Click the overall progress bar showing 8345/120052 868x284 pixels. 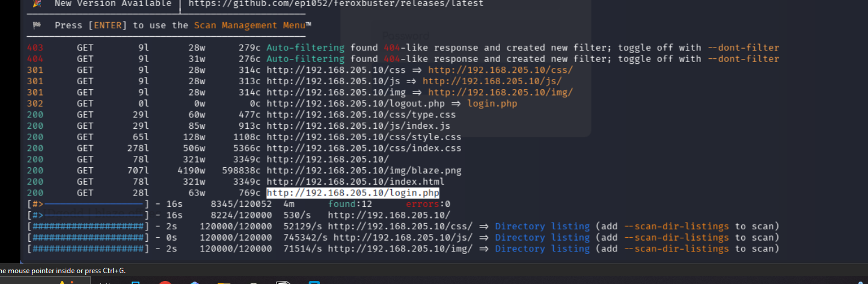tap(87, 205)
